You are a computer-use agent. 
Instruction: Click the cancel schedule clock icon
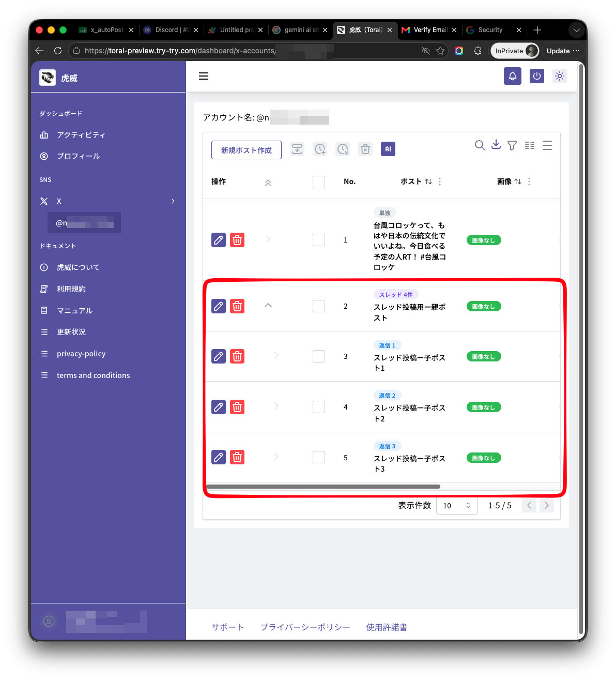343,149
